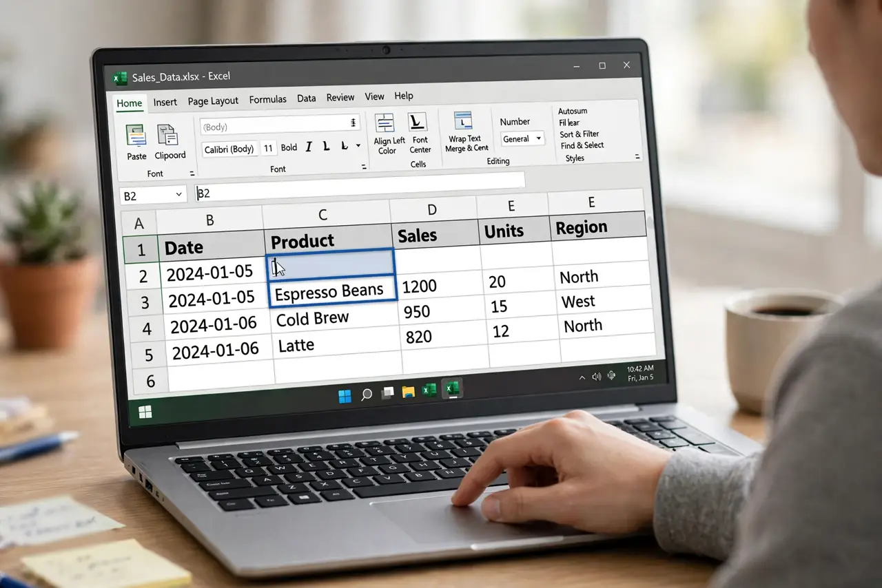Open Task View in the taskbar
The image size is (882, 588).
(388, 392)
